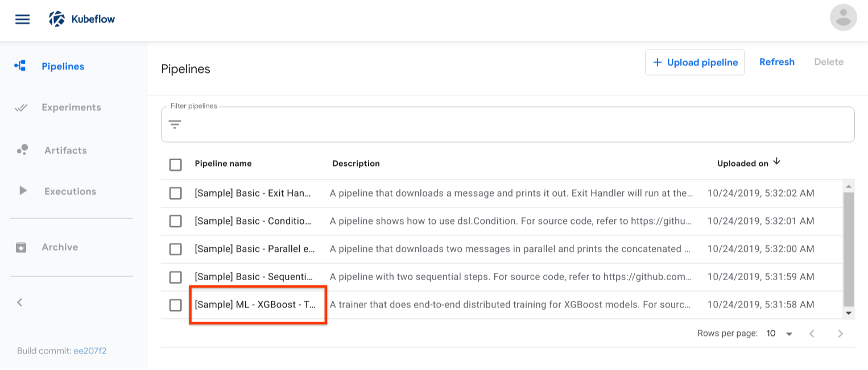Open the Archive section in sidebar
Viewport: 868px width, 370px height.
pos(60,247)
